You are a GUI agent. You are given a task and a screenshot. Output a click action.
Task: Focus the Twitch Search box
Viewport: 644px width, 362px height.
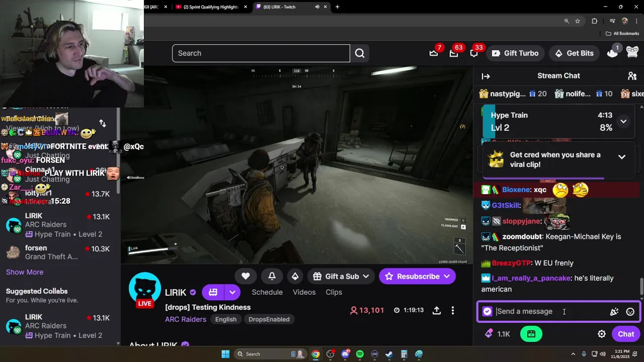coord(261,53)
